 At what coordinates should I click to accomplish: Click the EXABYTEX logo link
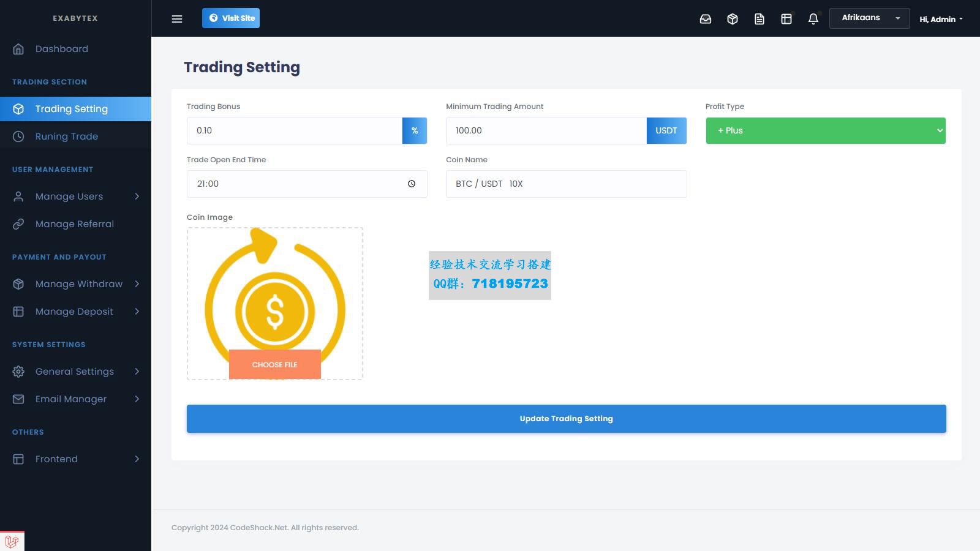(75, 18)
